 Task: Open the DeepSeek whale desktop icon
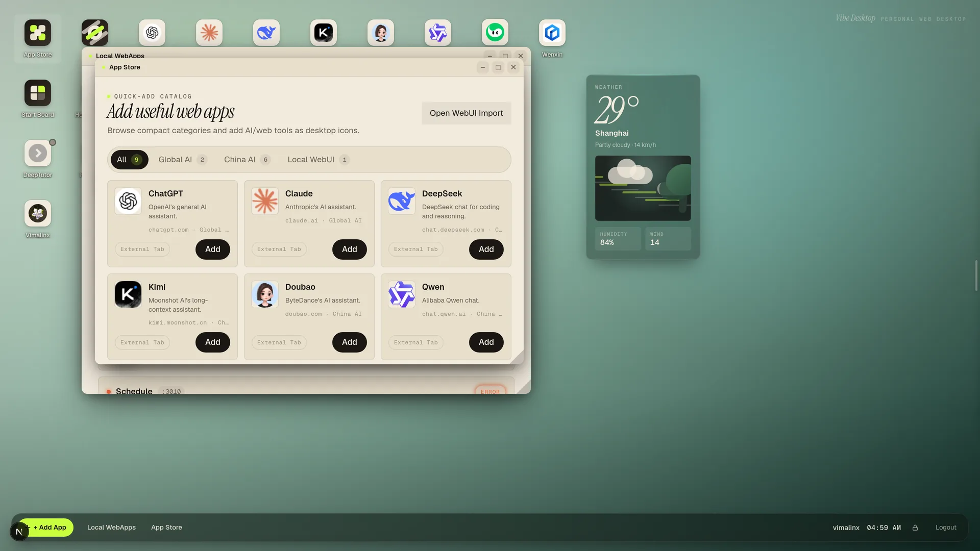click(x=266, y=33)
